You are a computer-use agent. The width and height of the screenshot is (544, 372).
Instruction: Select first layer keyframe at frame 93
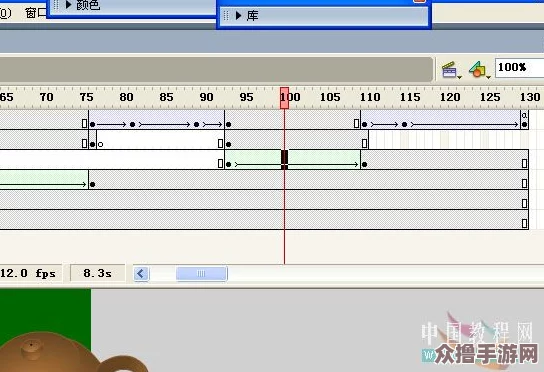click(229, 125)
